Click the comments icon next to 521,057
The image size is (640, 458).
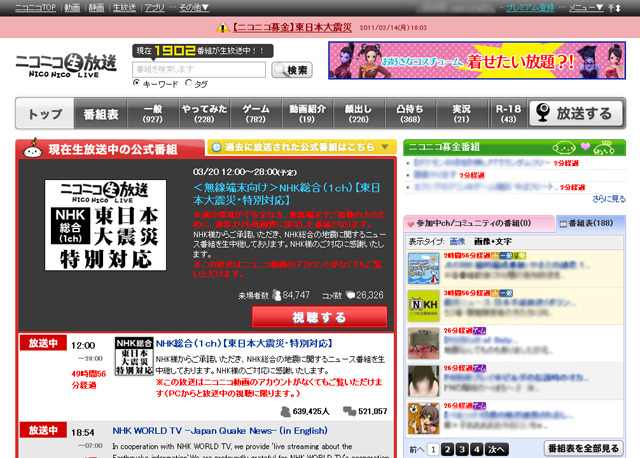[x=349, y=411]
